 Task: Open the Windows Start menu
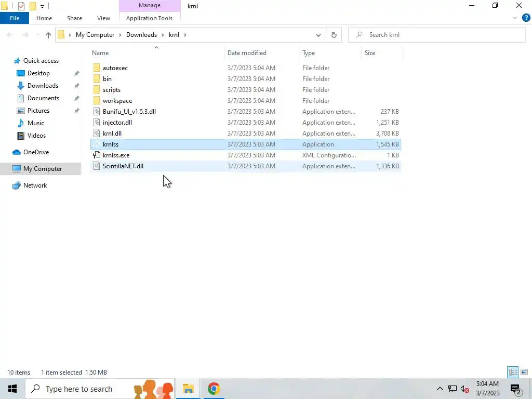pyautogui.click(x=12, y=389)
